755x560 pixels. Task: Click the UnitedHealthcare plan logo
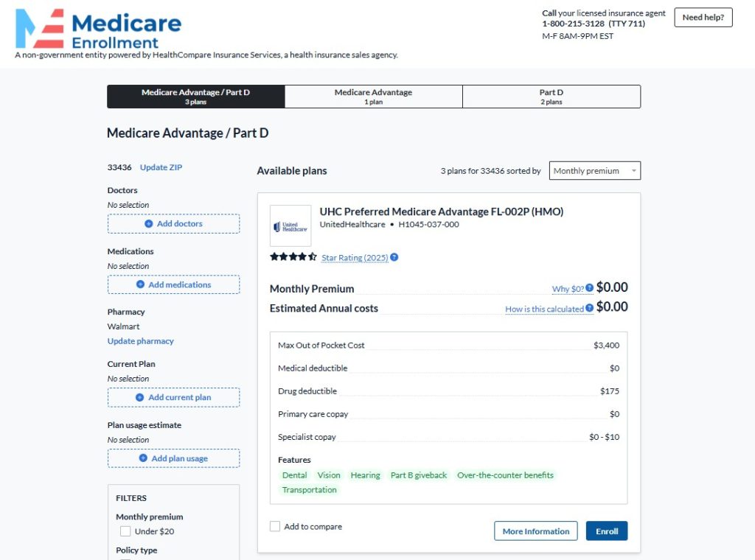[x=290, y=225]
